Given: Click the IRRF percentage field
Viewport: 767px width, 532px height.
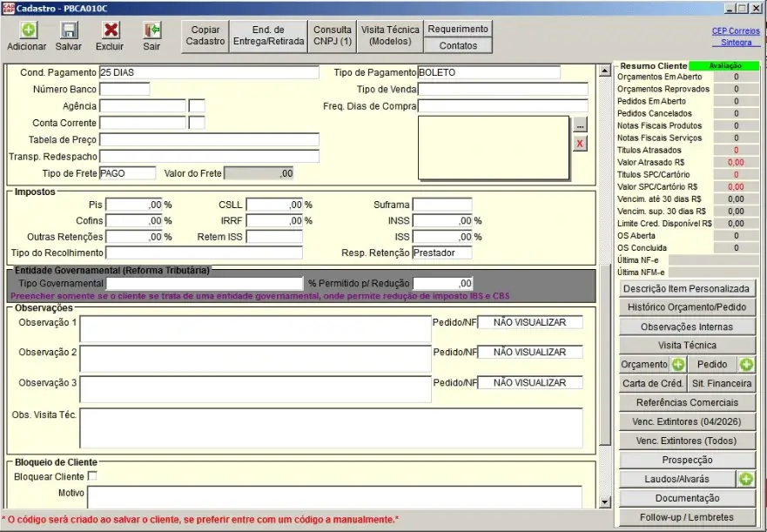Looking at the screenshot, I should click(x=274, y=221).
